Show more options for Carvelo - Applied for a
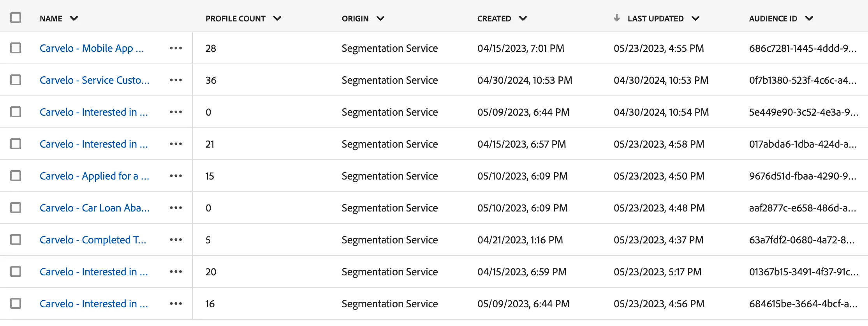The image size is (868, 326). [176, 176]
